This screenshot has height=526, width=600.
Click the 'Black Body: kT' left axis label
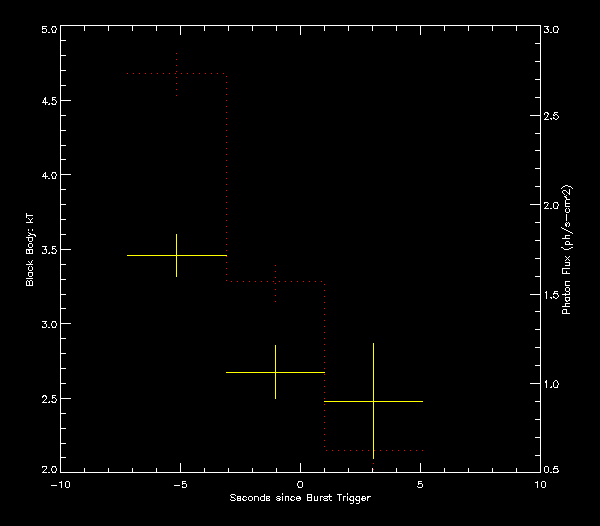(x=30, y=250)
